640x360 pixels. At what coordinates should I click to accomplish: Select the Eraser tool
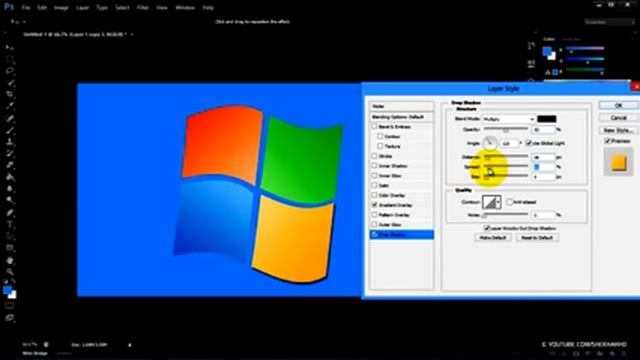[x=9, y=165]
